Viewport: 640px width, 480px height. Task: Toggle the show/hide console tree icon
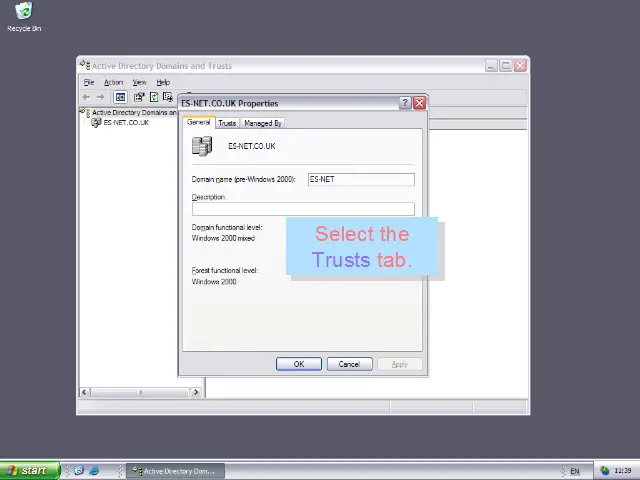[x=120, y=97]
